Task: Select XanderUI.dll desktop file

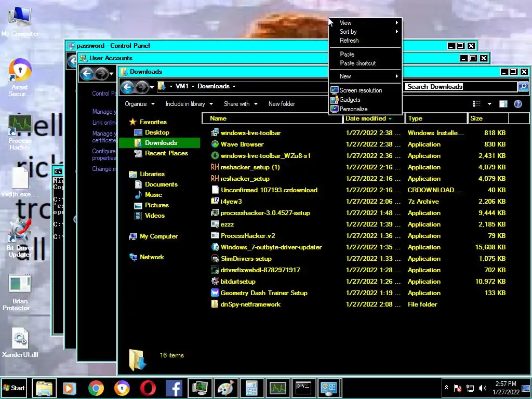Action: coord(20,343)
